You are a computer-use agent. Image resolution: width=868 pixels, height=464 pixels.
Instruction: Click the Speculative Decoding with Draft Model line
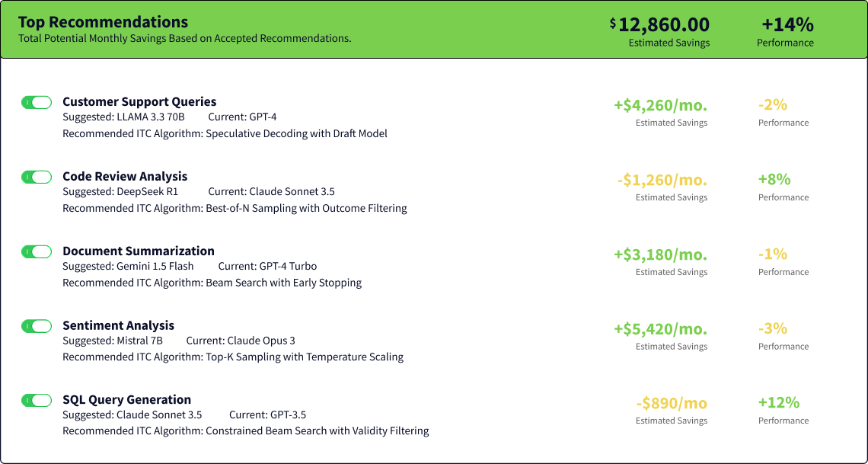[x=225, y=133]
